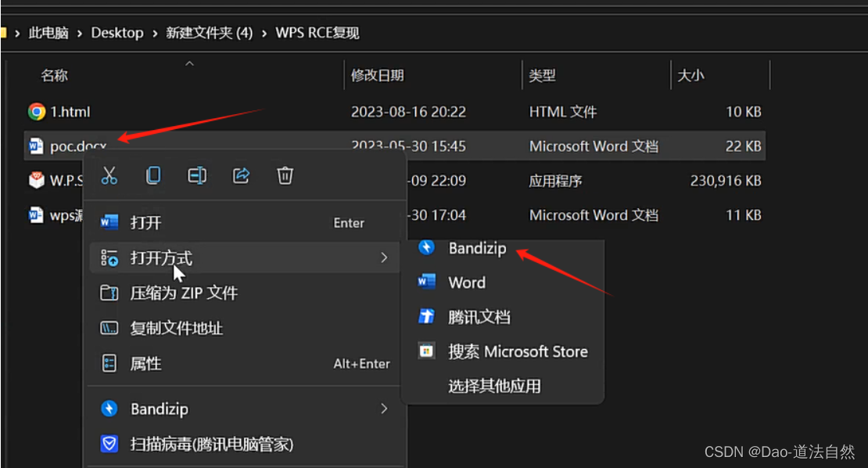Click chevron after 新建文件夹 (4) in address bar
This screenshot has height=468, width=868.
point(264,33)
